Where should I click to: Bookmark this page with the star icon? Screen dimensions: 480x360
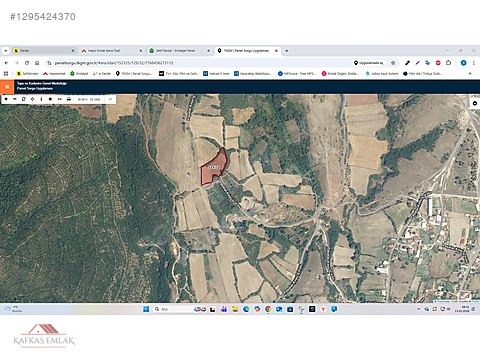tap(393, 63)
